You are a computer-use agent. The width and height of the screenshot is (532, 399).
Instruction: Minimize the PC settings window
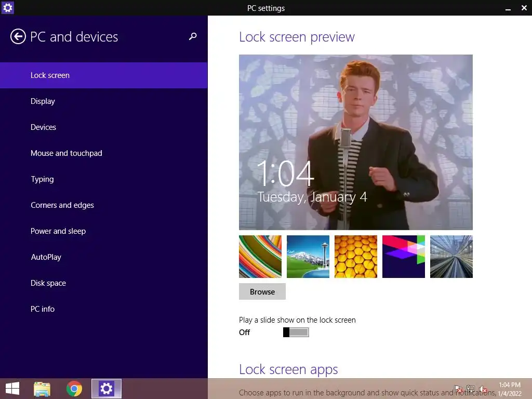coord(508,8)
